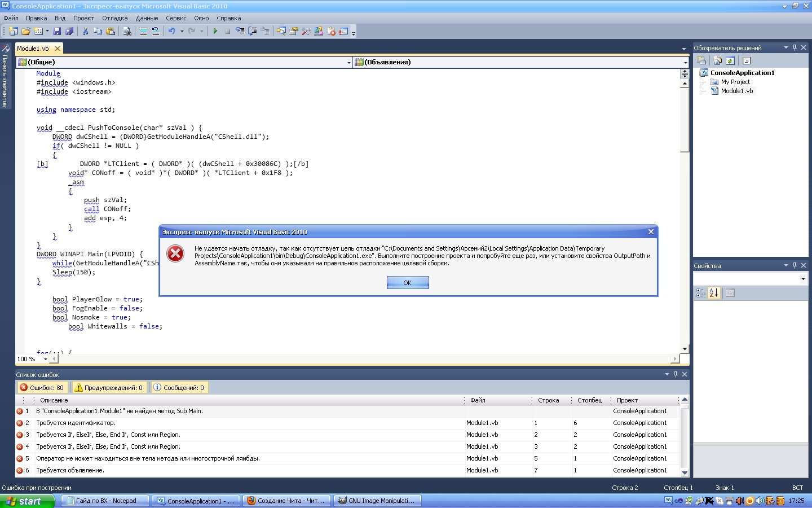This screenshot has height=508, width=812.
Task: Switch Properties panel to Categorized view
Action: pyautogui.click(x=700, y=293)
